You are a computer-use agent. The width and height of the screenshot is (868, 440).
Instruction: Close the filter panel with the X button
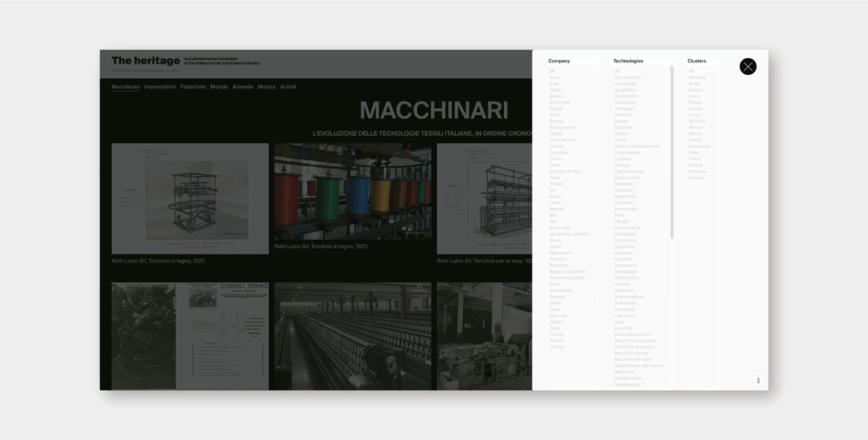[x=748, y=67]
